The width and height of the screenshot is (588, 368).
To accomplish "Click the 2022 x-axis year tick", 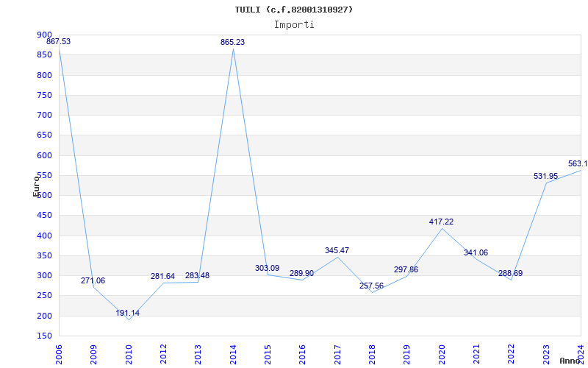I will click(x=511, y=354).
